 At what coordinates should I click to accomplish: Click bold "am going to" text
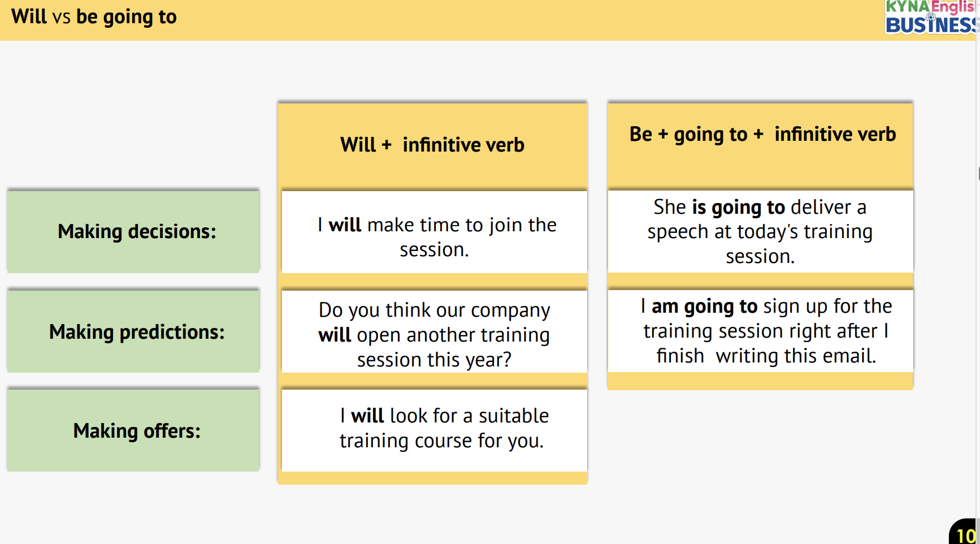[704, 306]
